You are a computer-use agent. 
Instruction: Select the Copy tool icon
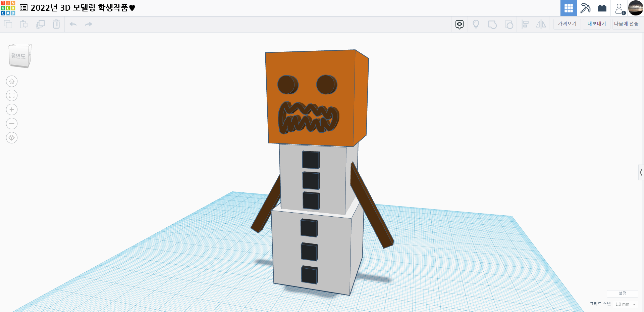pos(8,24)
